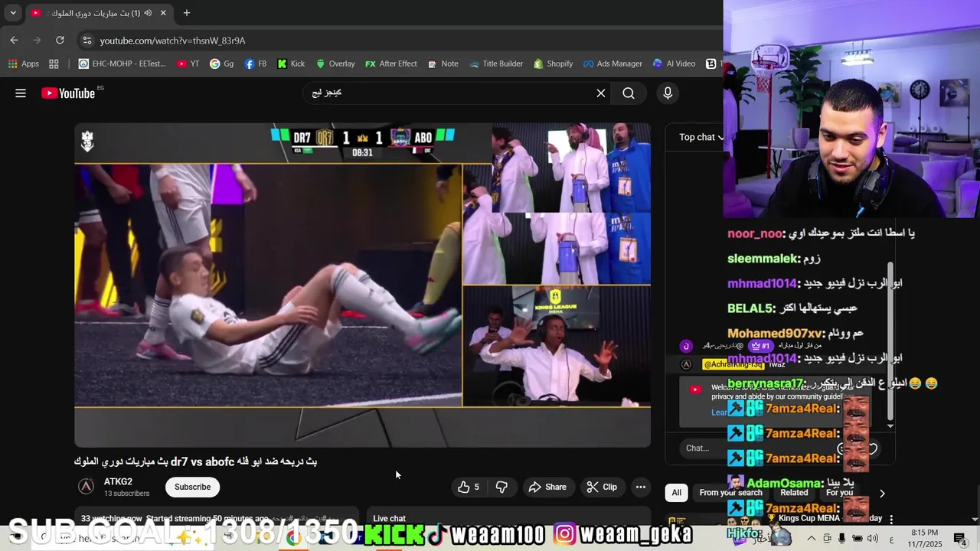The width and height of the screenshot is (980, 551).
Task: Open the Kick bookmark
Action: 291,64
